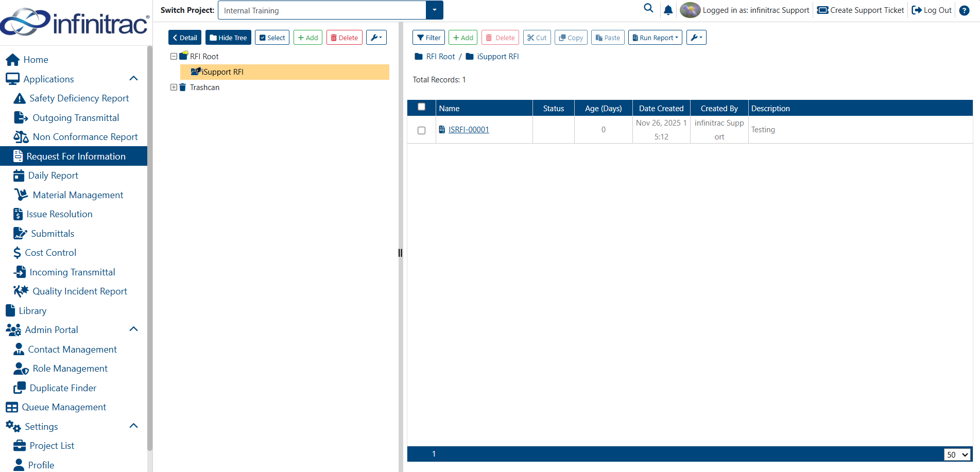This screenshot has width=980, height=472.
Task: Check the ISRFI-00001 row checkbox
Action: coord(421,130)
